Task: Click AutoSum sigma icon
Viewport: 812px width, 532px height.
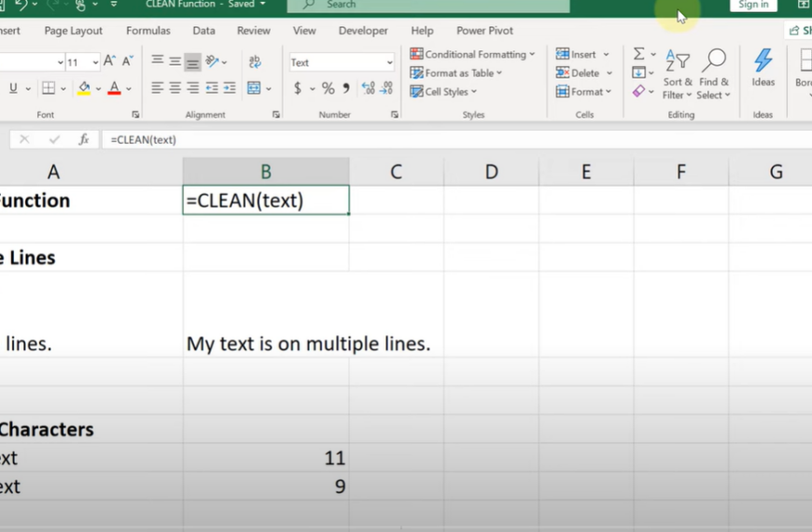Action: 639,54
